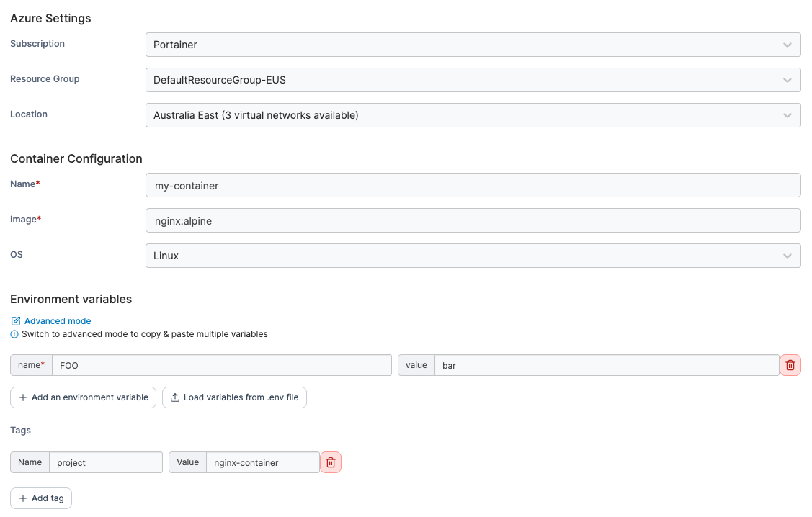Focus the container Name field
Viewport: 812px width, 517px height.
click(x=473, y=185)
